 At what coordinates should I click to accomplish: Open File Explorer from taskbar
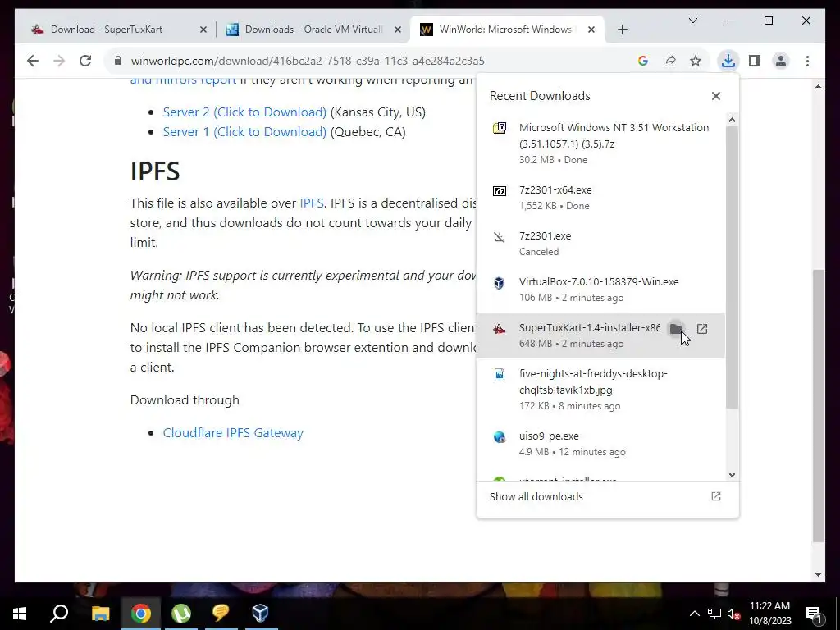click(x=100, y=614)
